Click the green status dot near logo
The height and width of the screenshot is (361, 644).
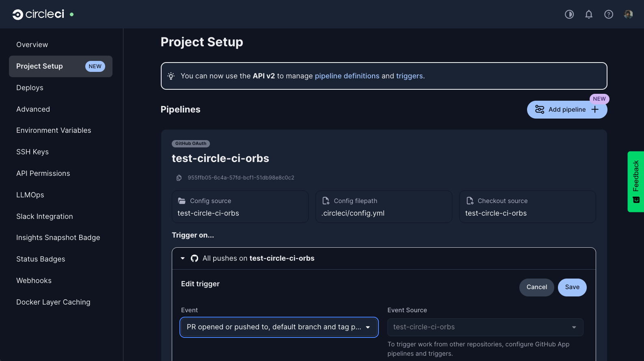coord(72,14)
